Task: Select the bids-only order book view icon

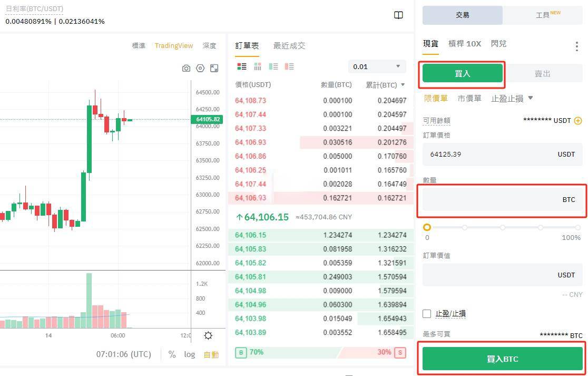Action: tap(273, 66)
